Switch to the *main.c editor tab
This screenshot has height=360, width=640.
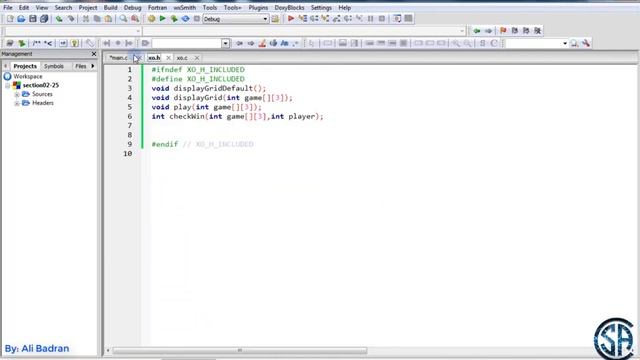(118, 58)
